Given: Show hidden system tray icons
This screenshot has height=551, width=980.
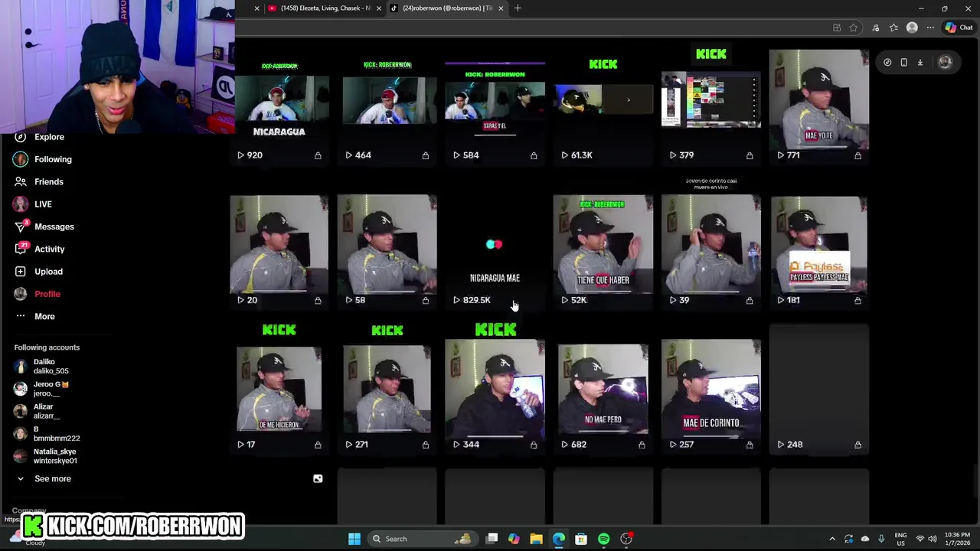Looking at the screenshot, I should 832,539.
